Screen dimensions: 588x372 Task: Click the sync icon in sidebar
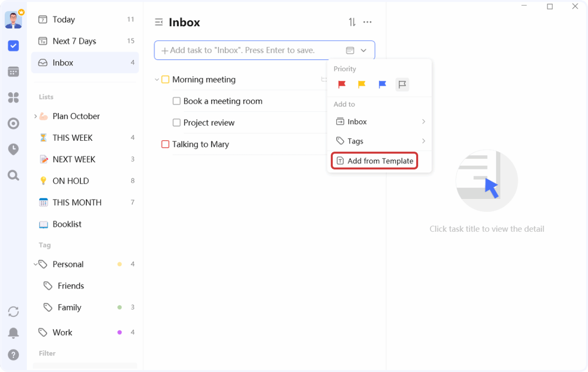(13, 311)
